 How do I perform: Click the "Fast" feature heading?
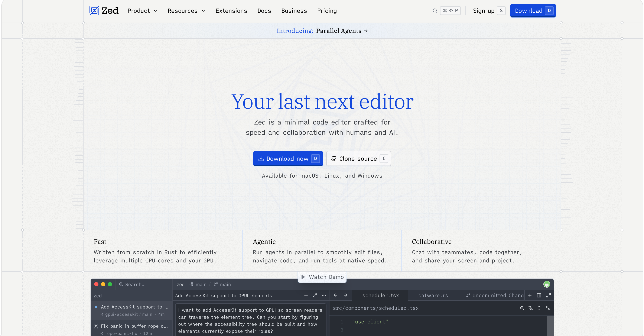100,242
